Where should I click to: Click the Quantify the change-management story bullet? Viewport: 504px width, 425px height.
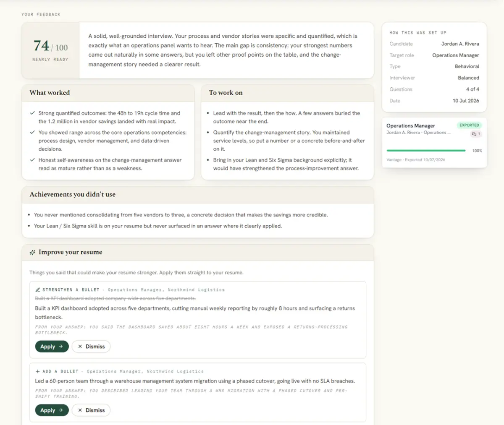[289, 141]
